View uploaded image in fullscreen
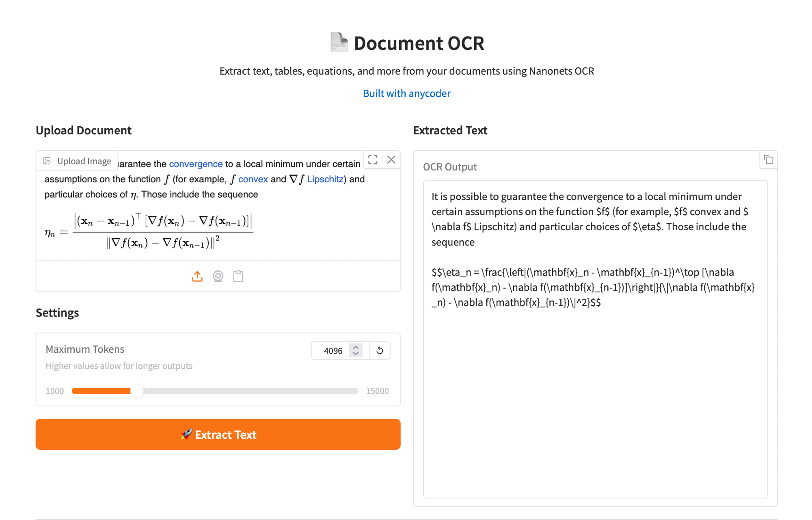This screenshot has height=520, width=812. 373,160
